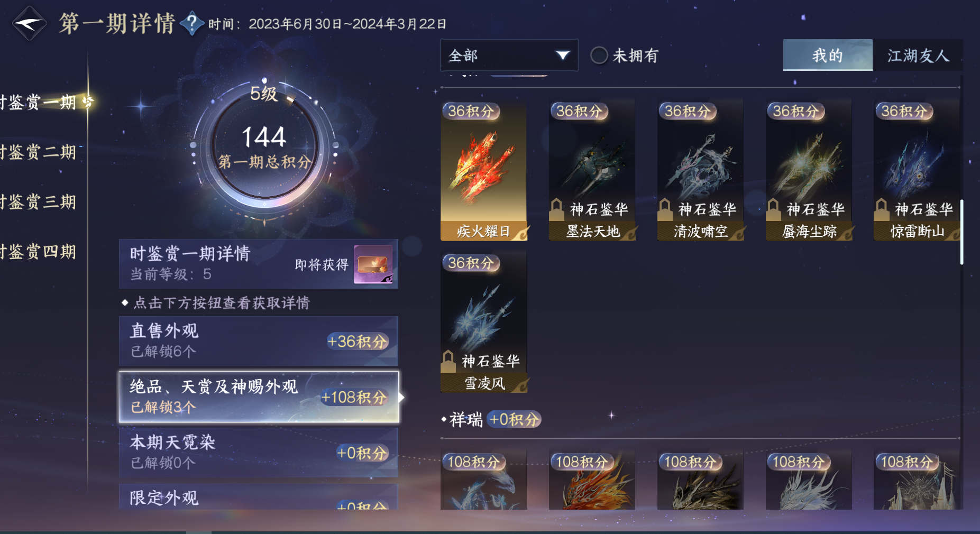980x534 pixels.
Task: Click the 即将获得 reward chest icon
Action: pyautogui.click(x=373, y=264)
